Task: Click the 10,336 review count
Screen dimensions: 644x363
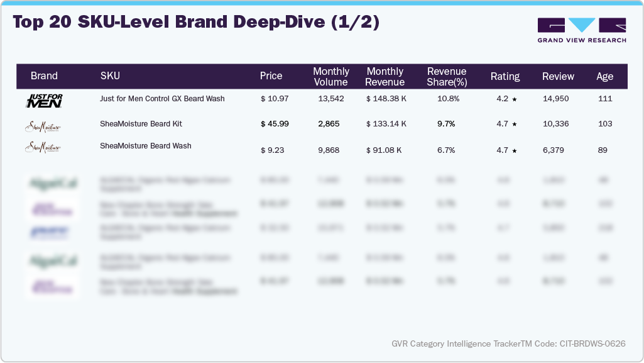Action: coord(555,124)
